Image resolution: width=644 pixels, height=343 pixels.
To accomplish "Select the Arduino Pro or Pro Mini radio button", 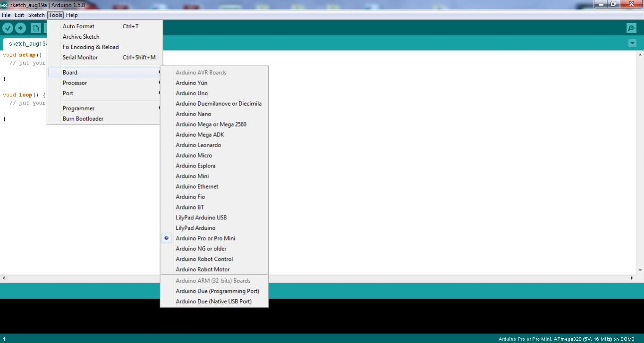I will click(x=166, y=238).
